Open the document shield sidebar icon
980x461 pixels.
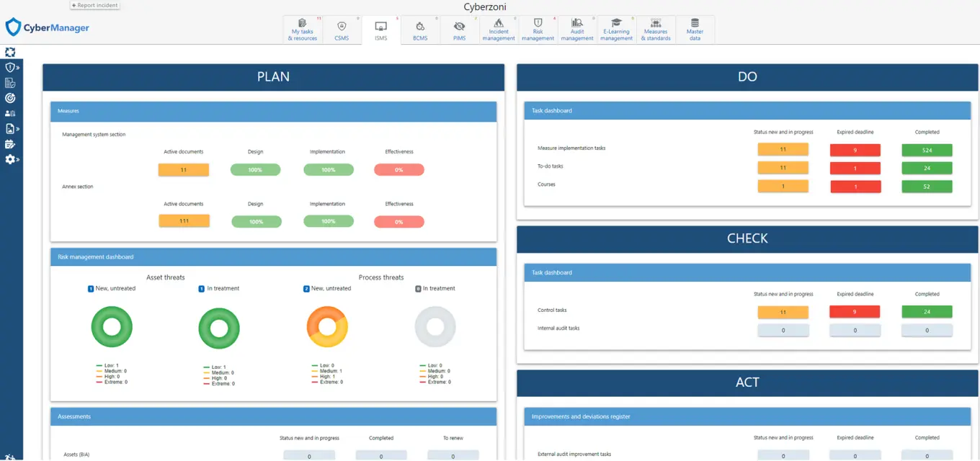coord(10,83)
